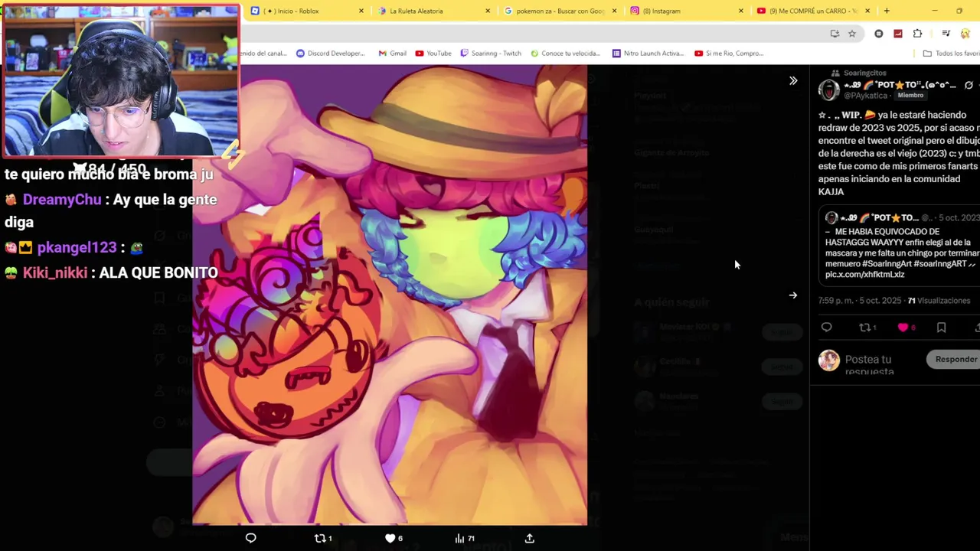Viewport: 980px width, 551px height.
Task: Open the quoted tweet card
Action: coord(899,246)
